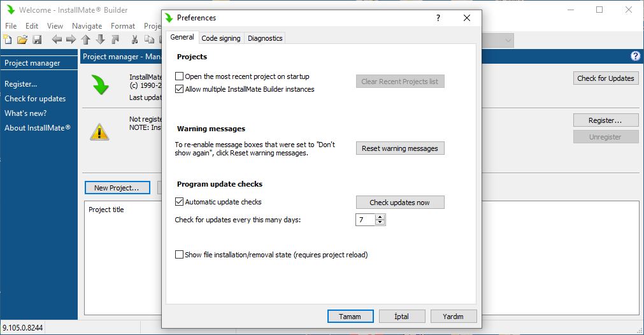Click the large green arrow InstallMate logo
Screen dimensions: 644x335
point(100,84)
